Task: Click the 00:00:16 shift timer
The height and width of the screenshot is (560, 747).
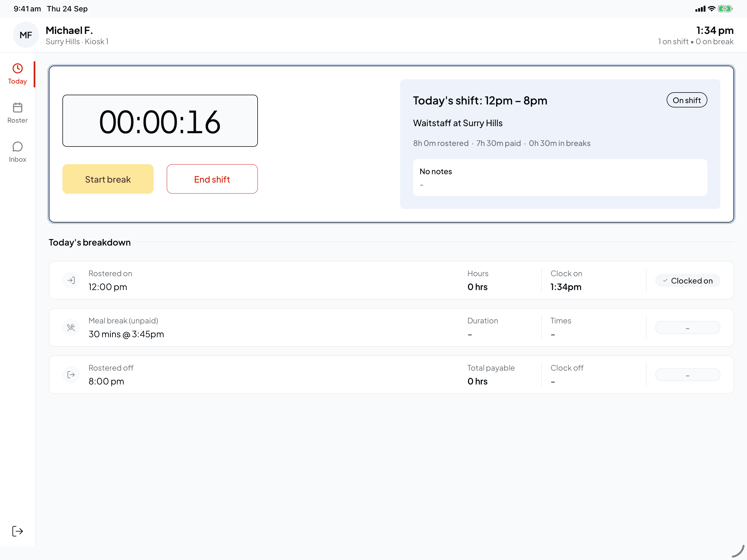Action: coord(160,121)
